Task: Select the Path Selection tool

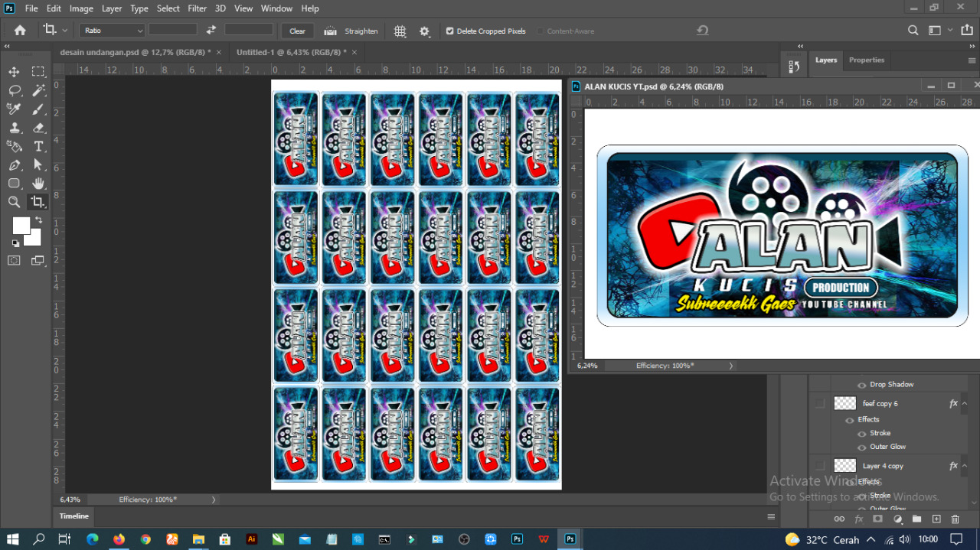Action: pyautogui.click(x=38, y=164)
